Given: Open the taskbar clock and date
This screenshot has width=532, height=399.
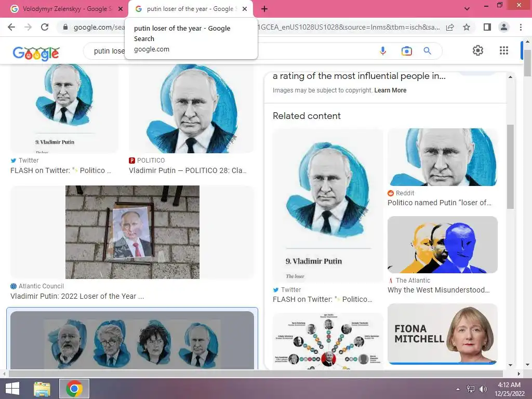Looking at the screenshot, I should 509,389.
